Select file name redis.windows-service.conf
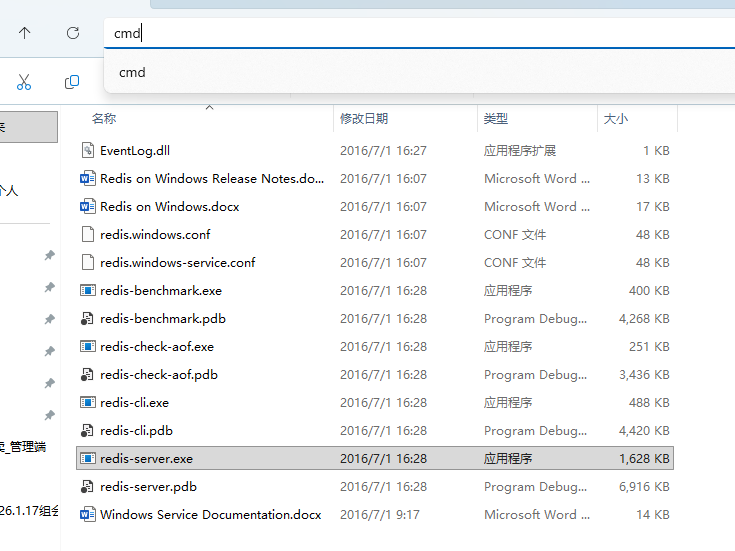This screenshot has width=735, height=551. tap(178, 263)
